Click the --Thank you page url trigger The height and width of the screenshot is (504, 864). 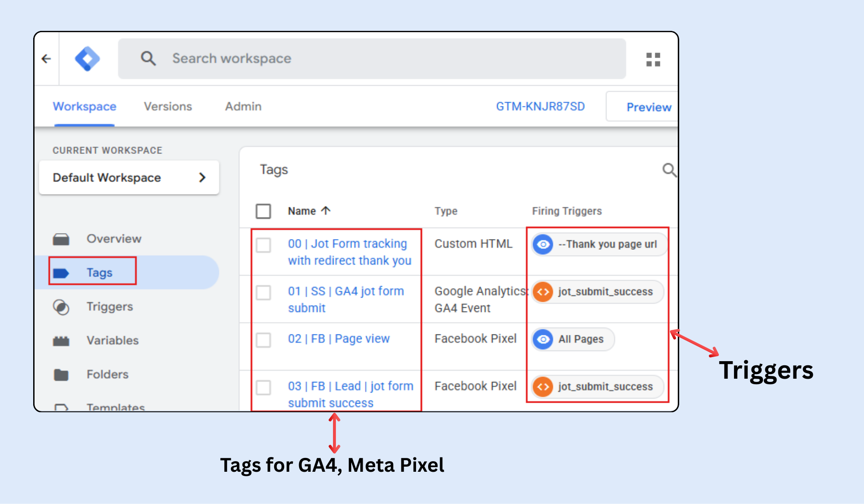pos(599,244)
